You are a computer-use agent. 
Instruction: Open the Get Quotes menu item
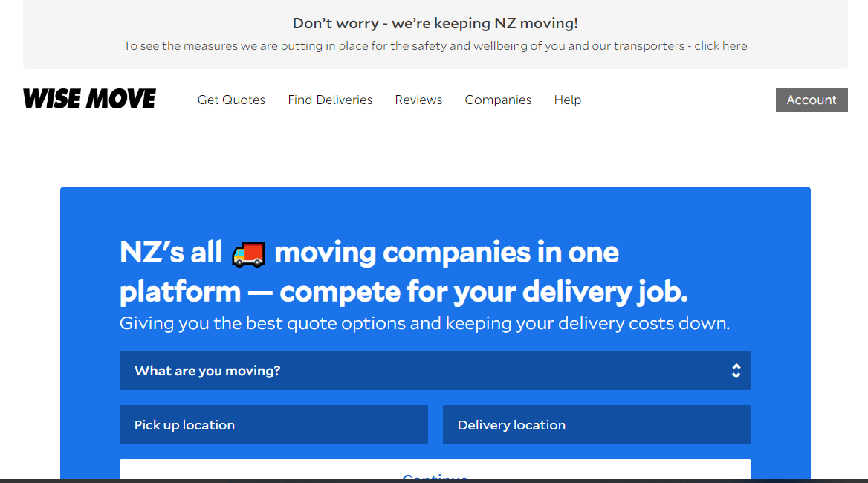[231, 100]
